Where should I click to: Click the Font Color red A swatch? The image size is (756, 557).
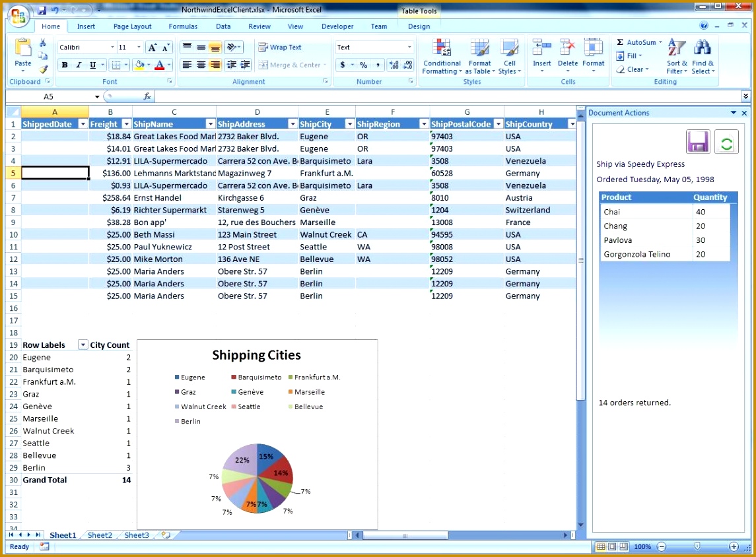[160, 65]
